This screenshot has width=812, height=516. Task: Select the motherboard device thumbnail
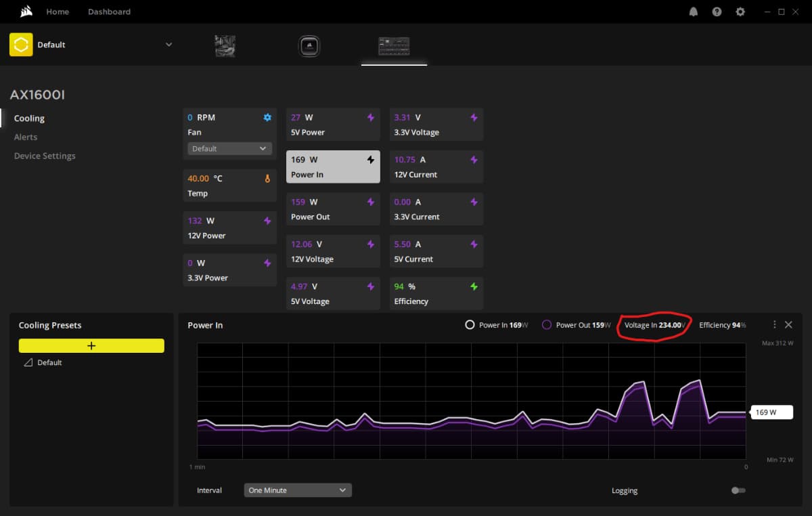pos(225,46)
